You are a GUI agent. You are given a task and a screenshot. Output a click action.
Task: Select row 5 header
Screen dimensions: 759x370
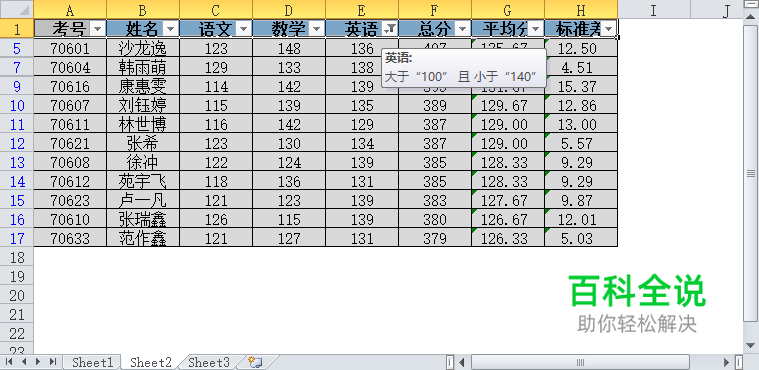[17, 48]
